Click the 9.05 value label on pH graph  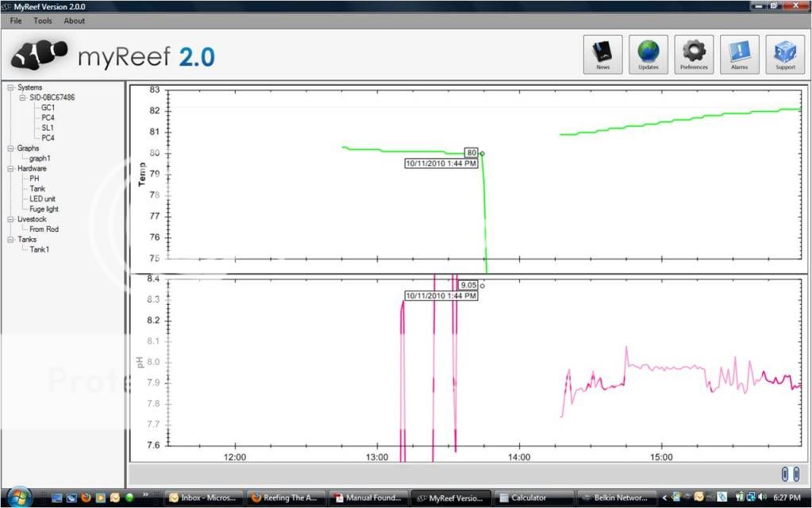pos(468,285)
